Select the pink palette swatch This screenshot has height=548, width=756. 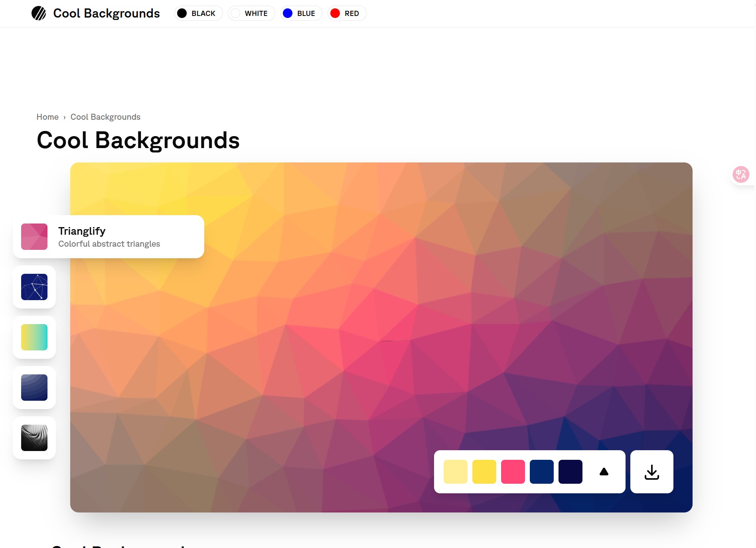click(513, 472)
